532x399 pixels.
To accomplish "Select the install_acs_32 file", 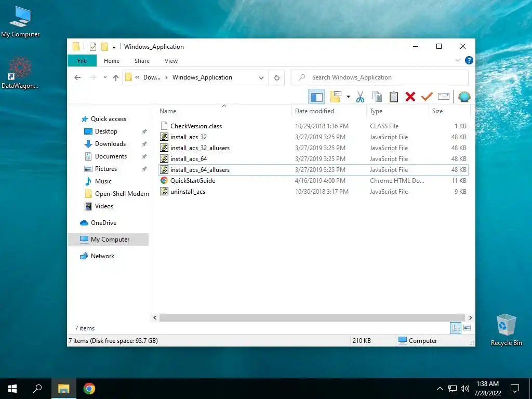I will tap(313, 137).
